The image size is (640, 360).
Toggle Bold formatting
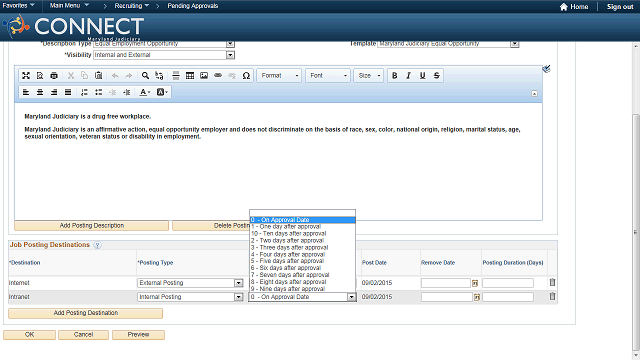[395, 76]
